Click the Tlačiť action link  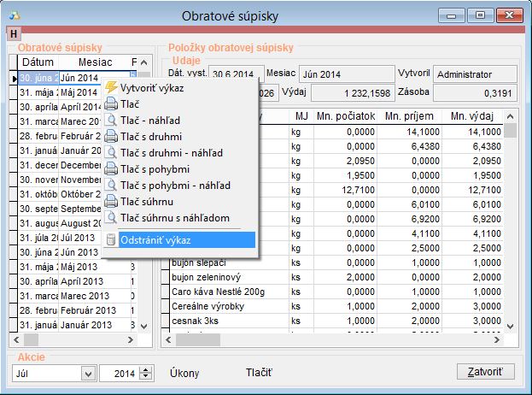click(x=260, y=373)
